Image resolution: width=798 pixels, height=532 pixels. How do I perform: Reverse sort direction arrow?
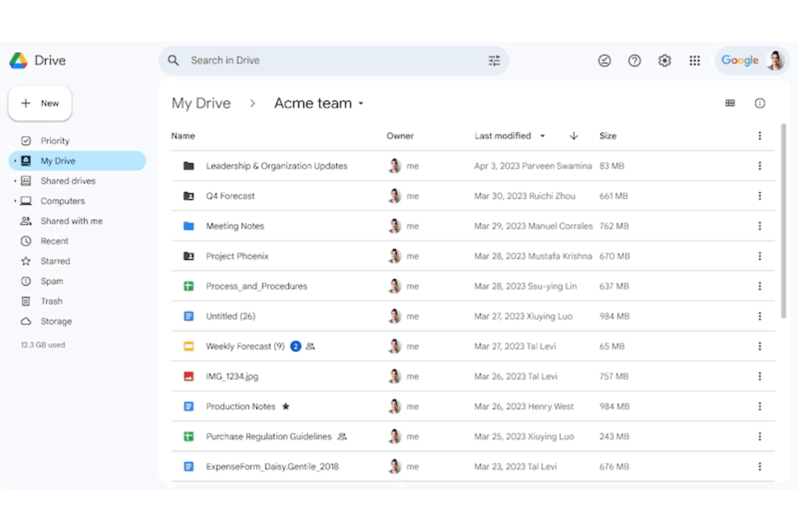tap(574, 136)
